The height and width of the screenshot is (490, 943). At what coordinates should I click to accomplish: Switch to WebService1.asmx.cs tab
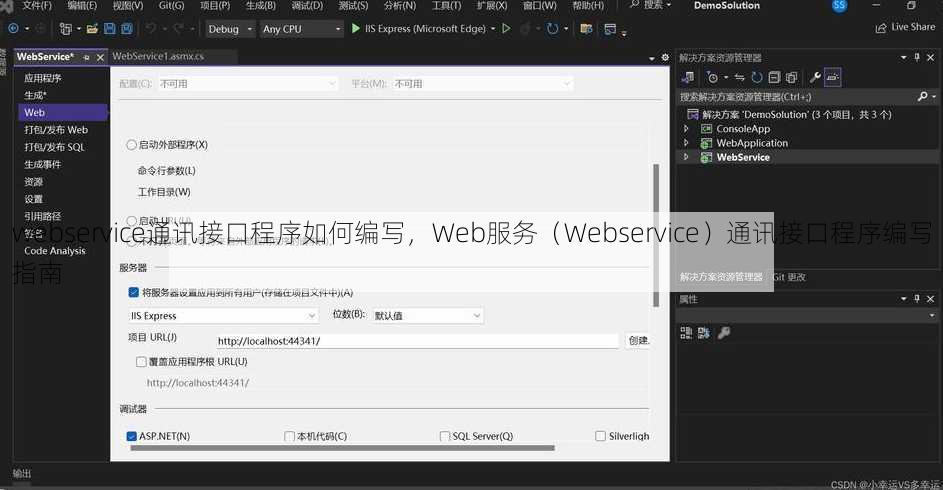click(x=158, y=57)
